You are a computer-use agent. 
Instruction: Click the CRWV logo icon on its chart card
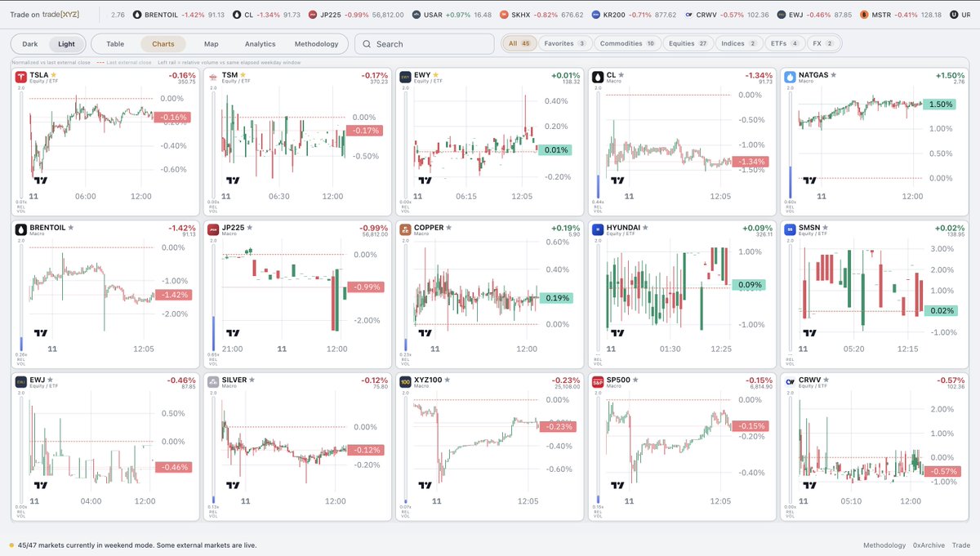790,381
